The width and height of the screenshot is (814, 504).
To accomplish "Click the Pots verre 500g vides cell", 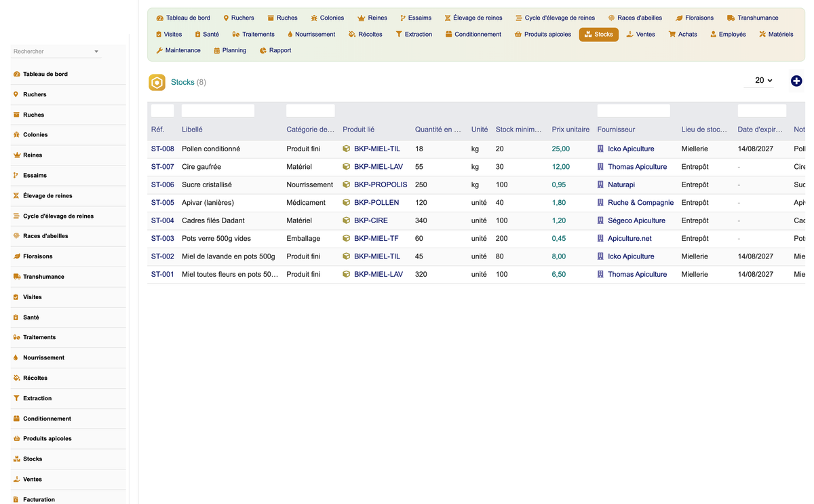I will pyautogui.click(x=216, y=238).
